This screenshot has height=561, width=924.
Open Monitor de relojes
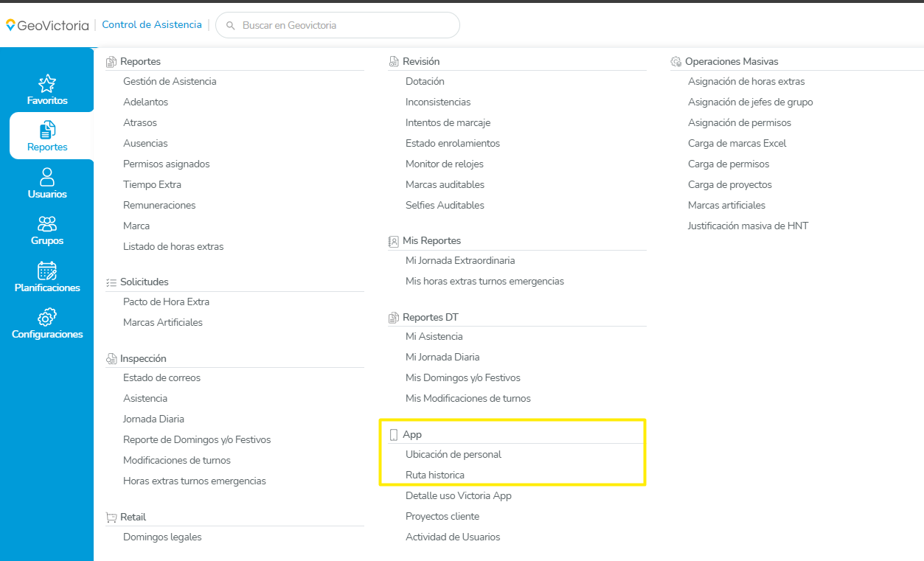(445, 164)
